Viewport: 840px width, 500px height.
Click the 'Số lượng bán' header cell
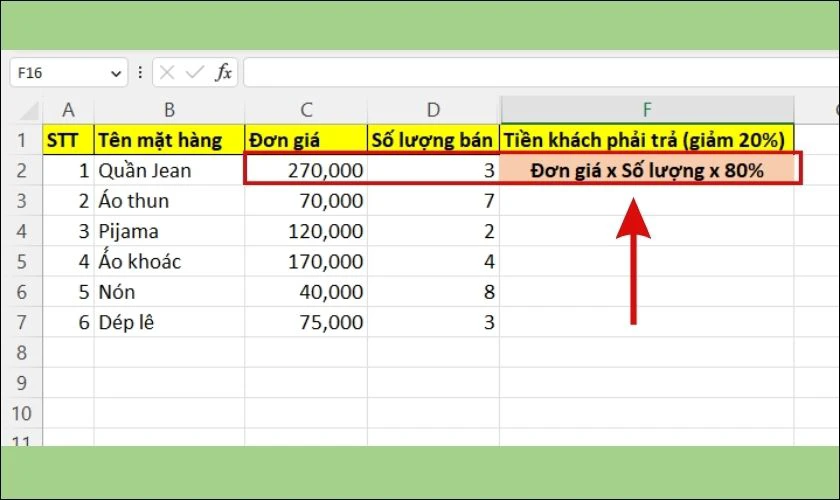click(433, 140)
